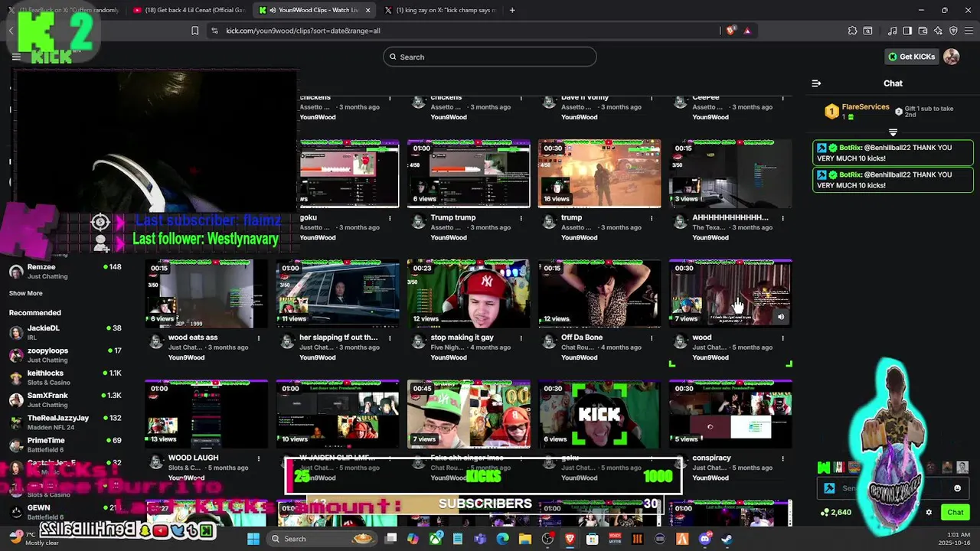The image size is (980, 551).
Task: Click Youn9Wood author under the wood clip
Action: [x=710, y=357]
